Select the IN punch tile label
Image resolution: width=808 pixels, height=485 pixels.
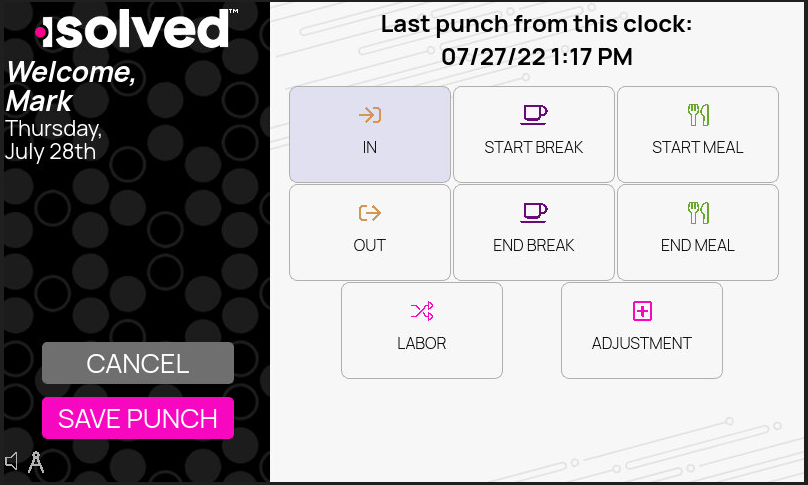[370, 147]
